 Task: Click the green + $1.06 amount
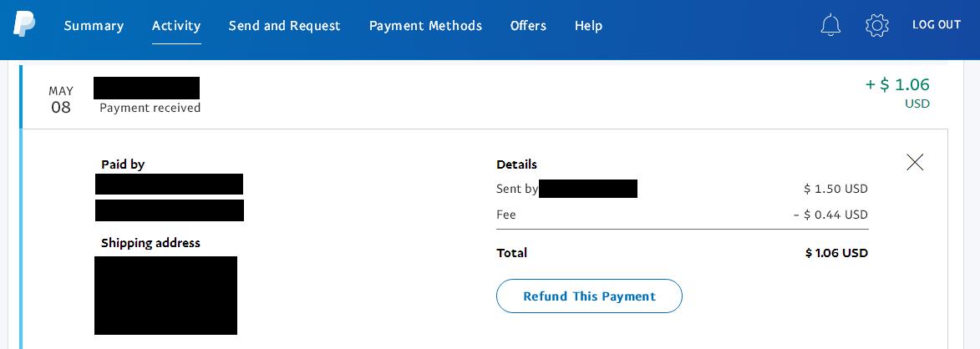pyautogui.click(x=897, y=84)
